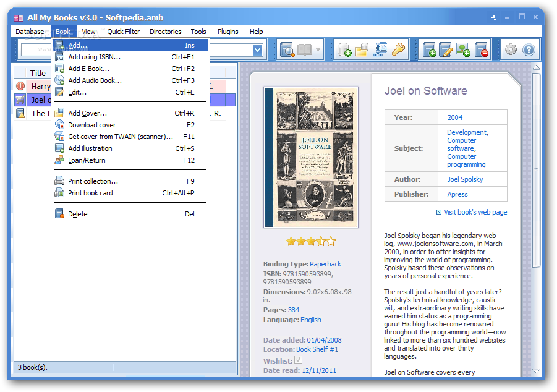This screenshot has height=392, width=557.
Task: Choose Add Audio Book... menu entry
Action: [x=130, y=80]
